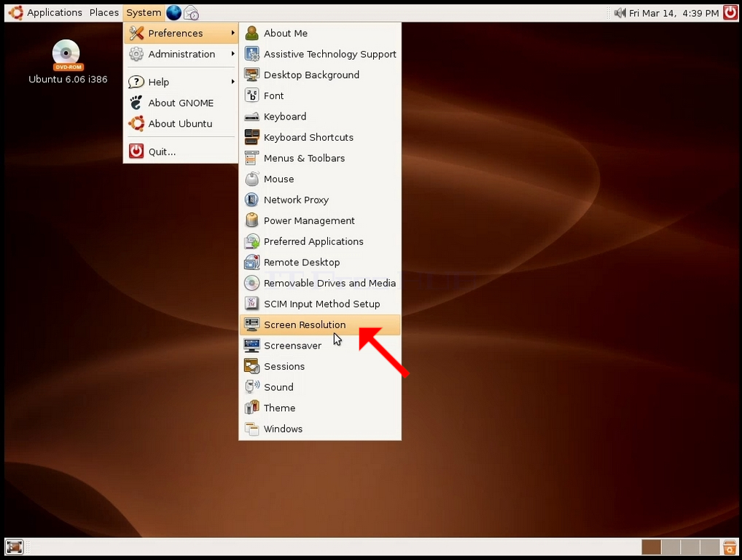Open the Remote Desktop label

pos(302,262)
